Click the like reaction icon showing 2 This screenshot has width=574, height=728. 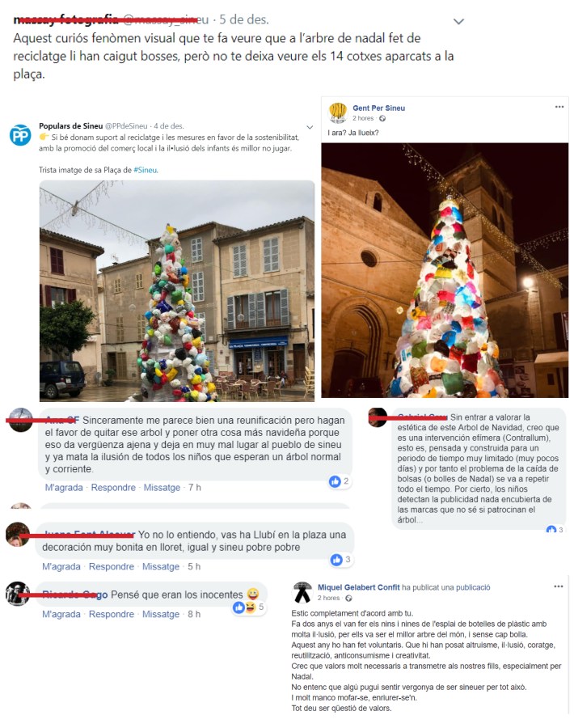(335, 481)
